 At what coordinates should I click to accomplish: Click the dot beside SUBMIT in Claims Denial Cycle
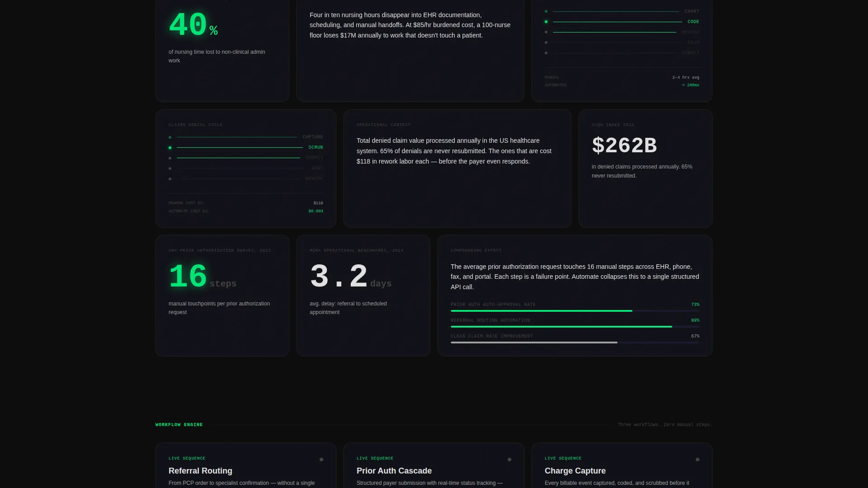[x=170, y=158]
